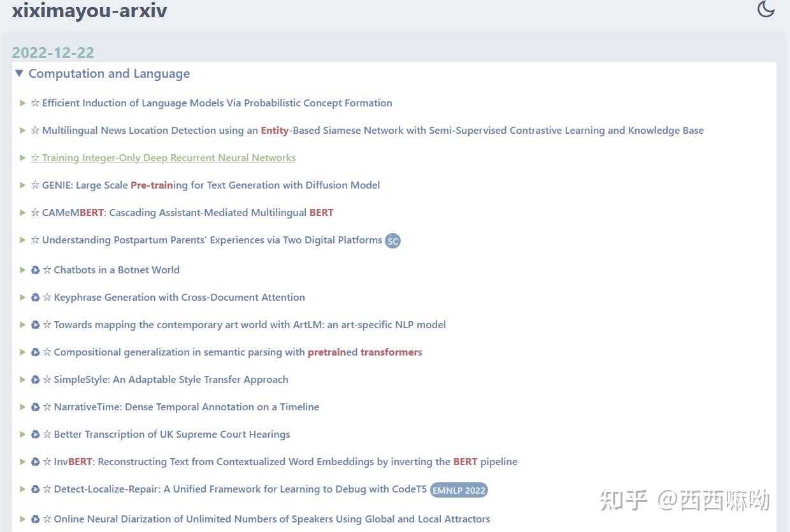Toggle dark mode via the moon icon
This screenshot has height=532, width=790.
coord(765,10)
